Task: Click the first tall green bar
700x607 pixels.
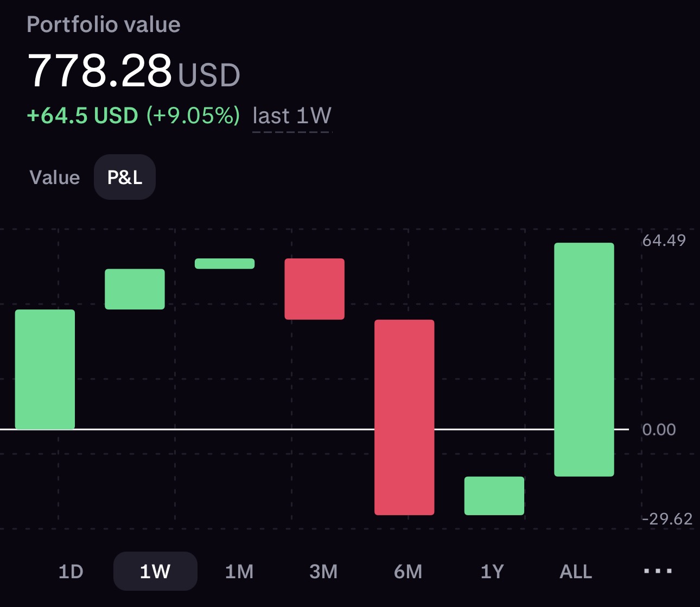Action: (x=45, y=369)
